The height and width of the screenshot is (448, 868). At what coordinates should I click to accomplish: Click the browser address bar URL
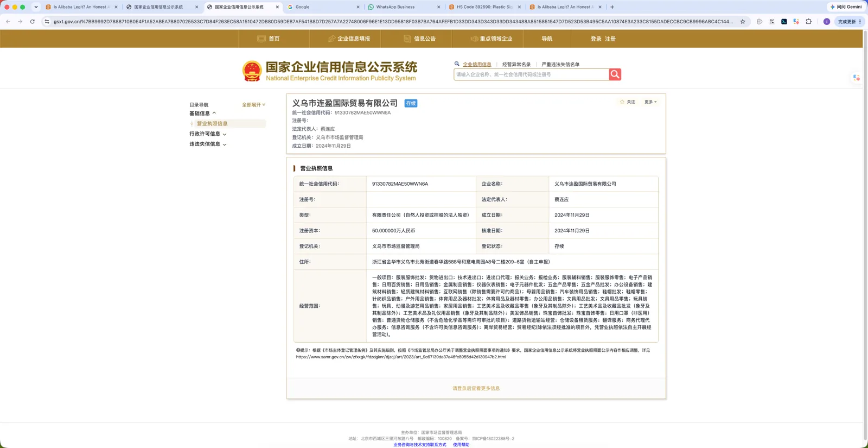[x=393, y=22]
